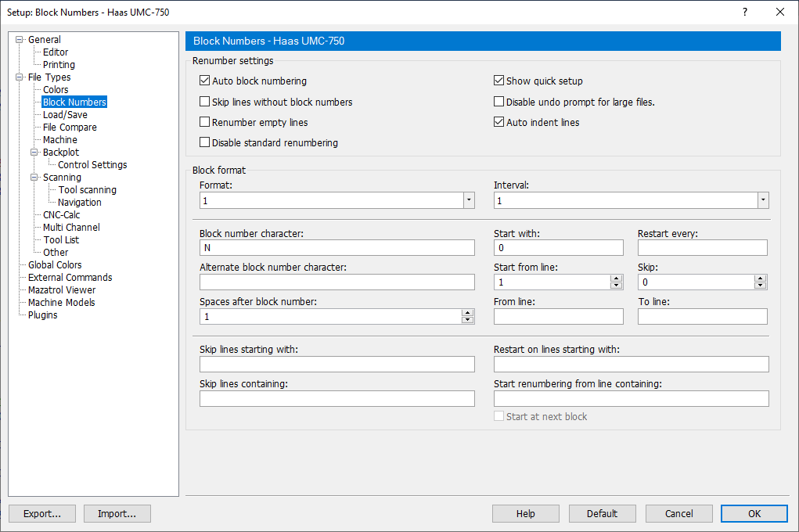799x532 pixels.
Task: Click the Default button
Action: click(602, 513)
